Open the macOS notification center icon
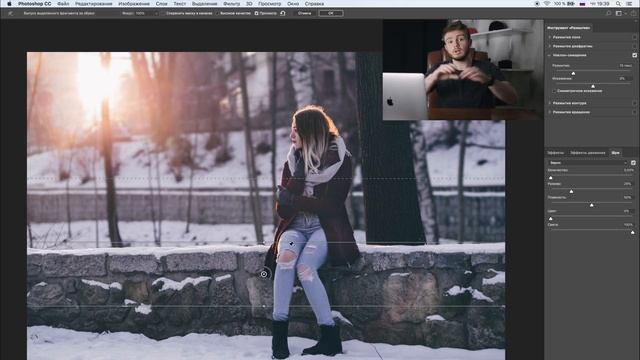Screen dimensions: 640x360 [x=630, y=4]
